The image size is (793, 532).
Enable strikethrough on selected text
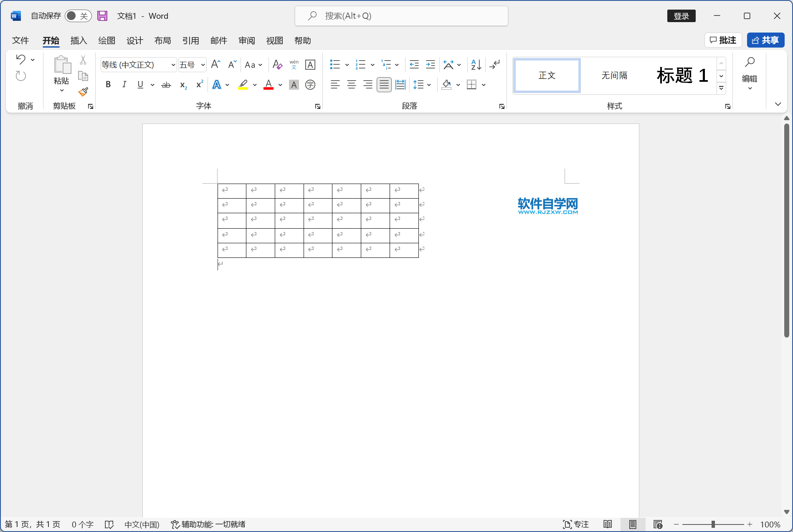pyautogui.click(x=166, y=85)
